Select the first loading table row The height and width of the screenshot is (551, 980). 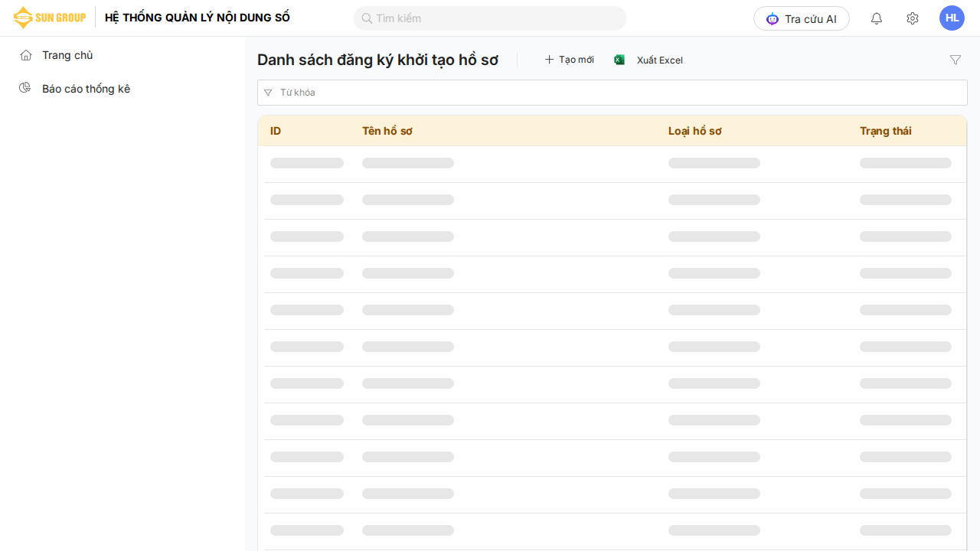point(612,163)
